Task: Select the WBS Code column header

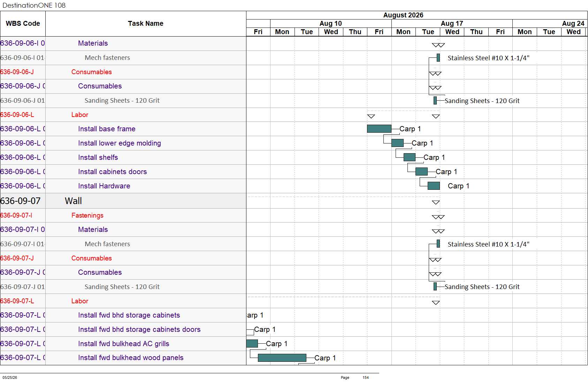Action: click(x=23, y=24)
